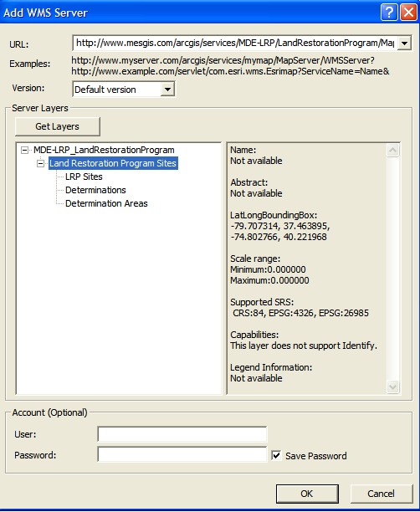Select the MDE-LRP_LandRestorationProgram root layer
The width and height of the screenshot is (420, 512).
[104, 150]
